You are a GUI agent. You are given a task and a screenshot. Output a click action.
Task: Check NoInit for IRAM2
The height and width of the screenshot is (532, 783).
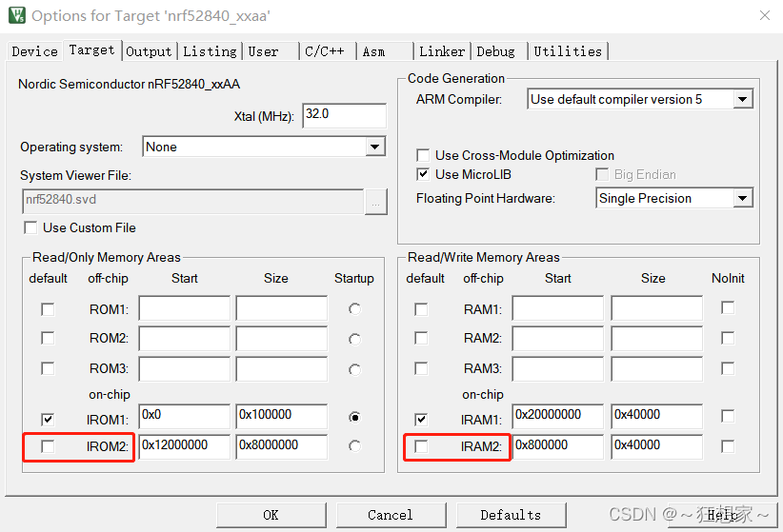click(728, 446)
